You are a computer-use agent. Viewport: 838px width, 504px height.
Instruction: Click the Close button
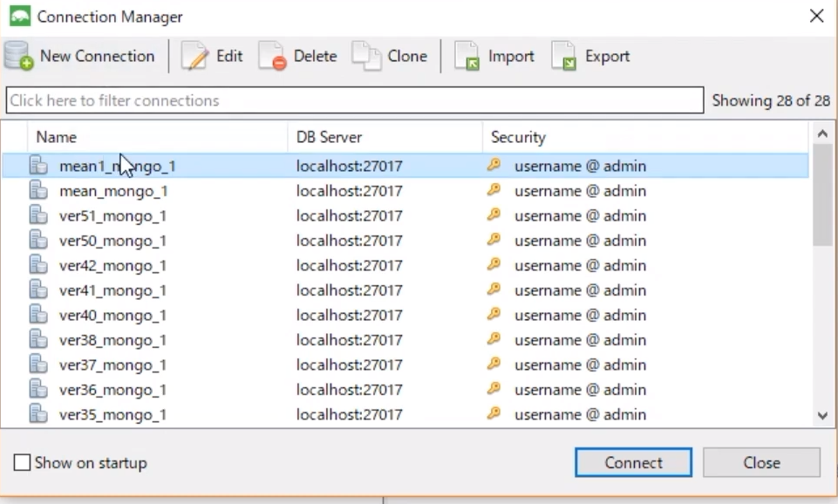(761, 462)
